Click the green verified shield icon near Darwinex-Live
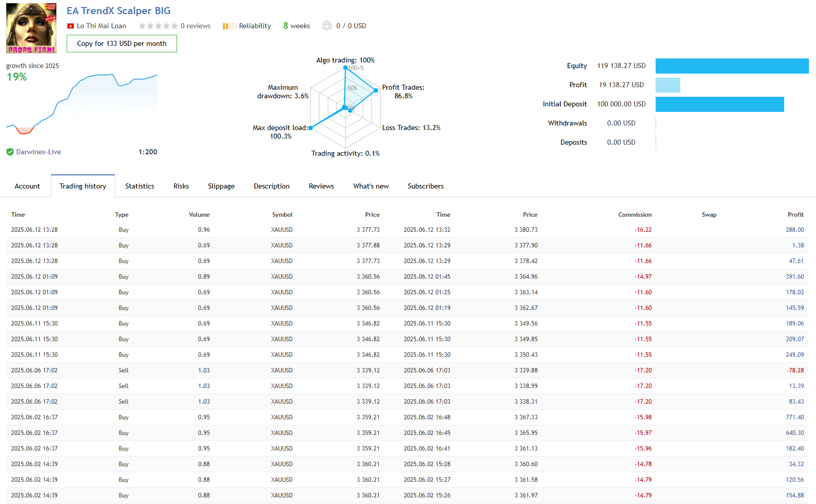This screenshot has width=816, height=504. pos(10,152)
